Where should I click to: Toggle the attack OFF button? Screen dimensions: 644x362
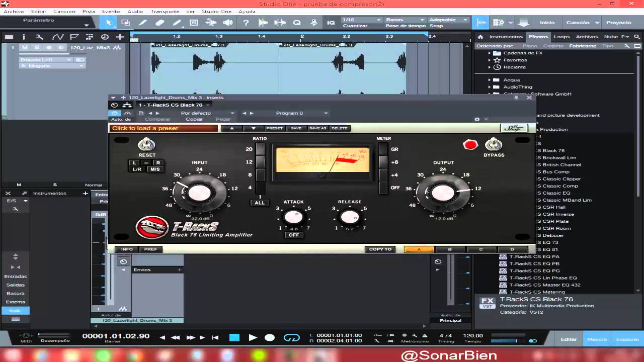tap(294, 235)
